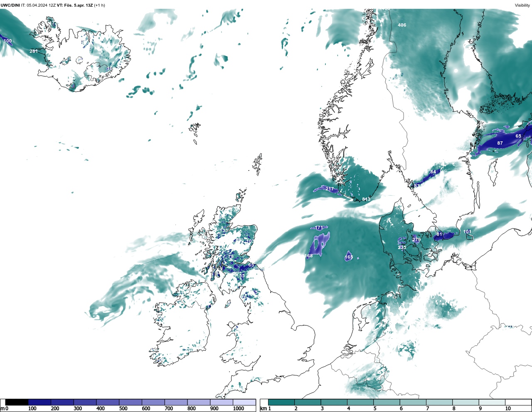Click the '84' value over southern Sweden
The width and height of the screenshot is (532, 412).
coord(433,172)
